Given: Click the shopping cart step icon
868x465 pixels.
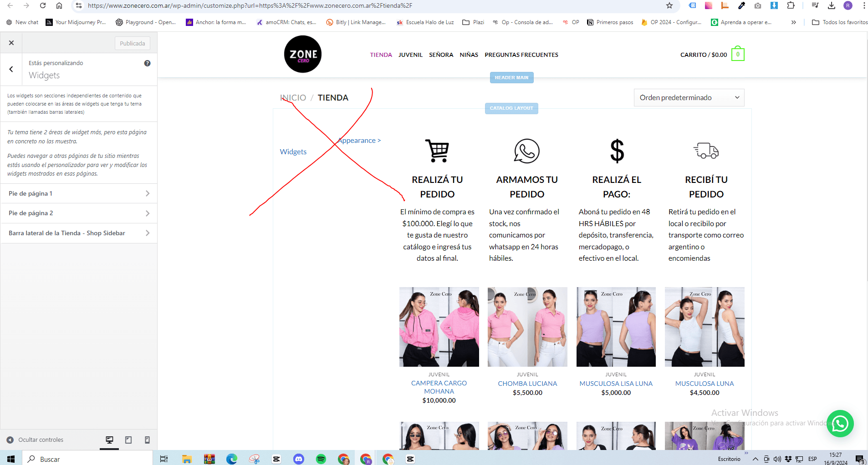Looking at the screenshot, I should point(437,151).
